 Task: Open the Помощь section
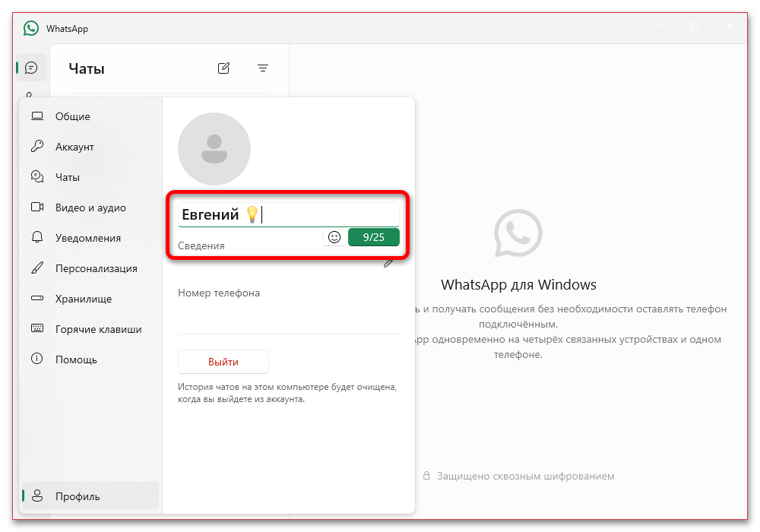pos(90,359)
